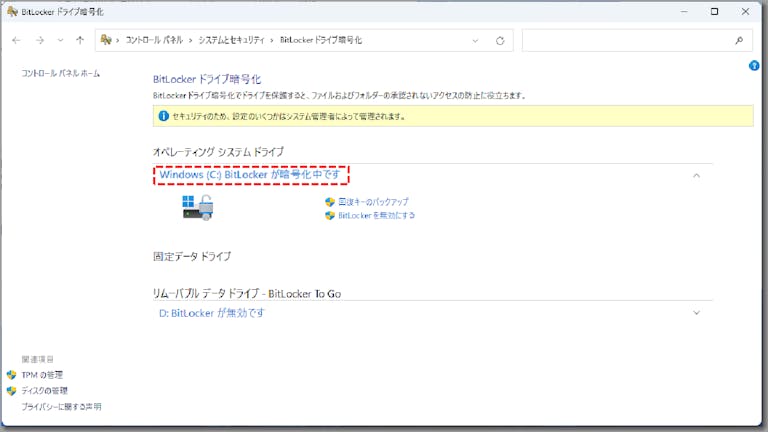This screenshot has width=768, height=432.
Task: Click the 固定データ ドライブ heading
Action: click(x=192, y=256)
